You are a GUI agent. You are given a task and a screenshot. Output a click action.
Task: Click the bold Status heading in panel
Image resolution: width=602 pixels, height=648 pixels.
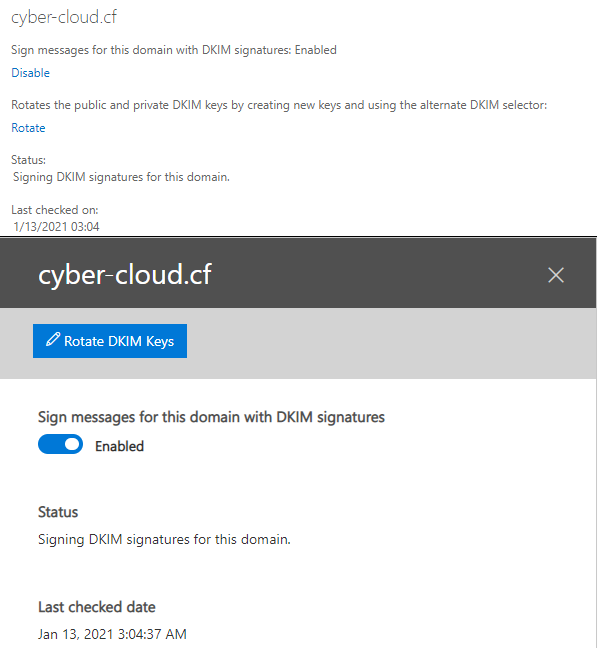point(58,512)
